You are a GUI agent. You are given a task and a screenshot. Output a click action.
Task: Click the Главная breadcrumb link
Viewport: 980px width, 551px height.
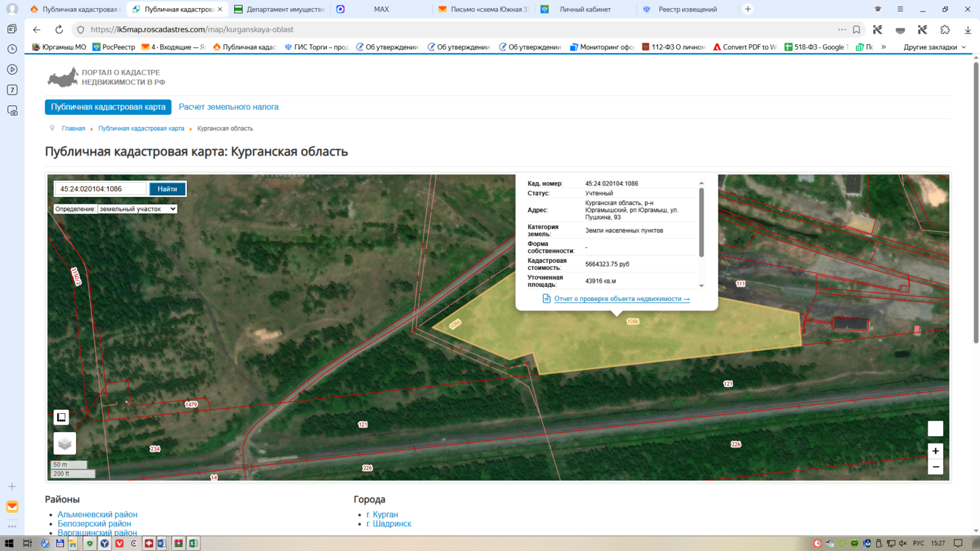[73, 128]
